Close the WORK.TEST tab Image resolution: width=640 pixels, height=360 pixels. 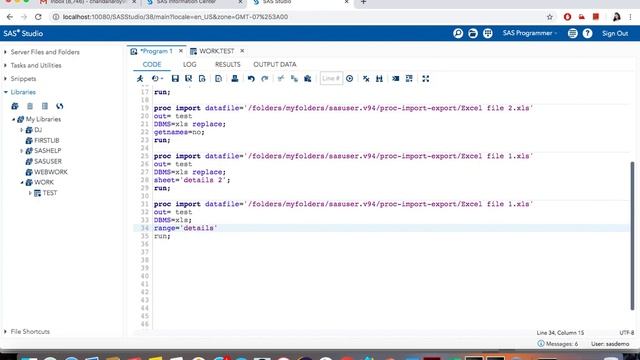point(242,51)
